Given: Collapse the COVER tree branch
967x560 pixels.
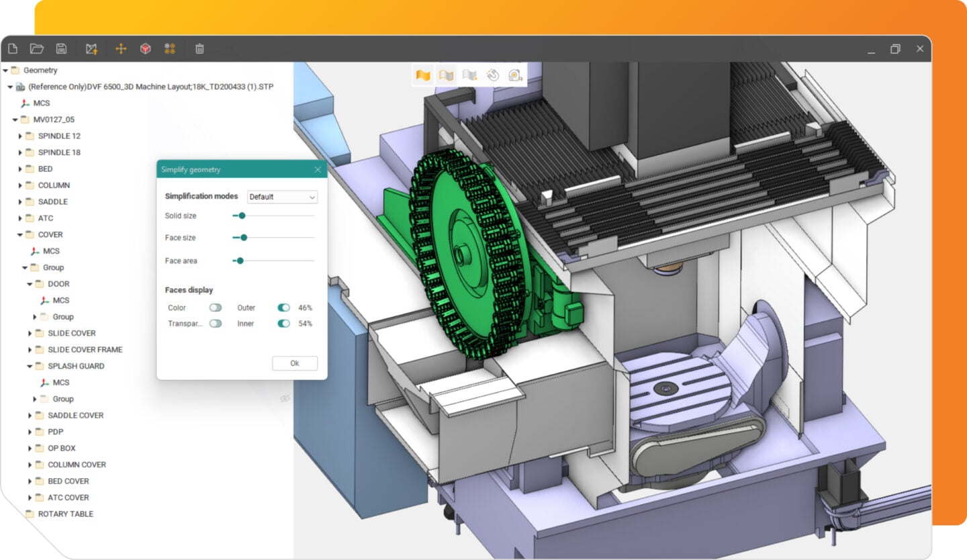Looking at the screenshot, I should pyautogui.click(x=19, y=234).
